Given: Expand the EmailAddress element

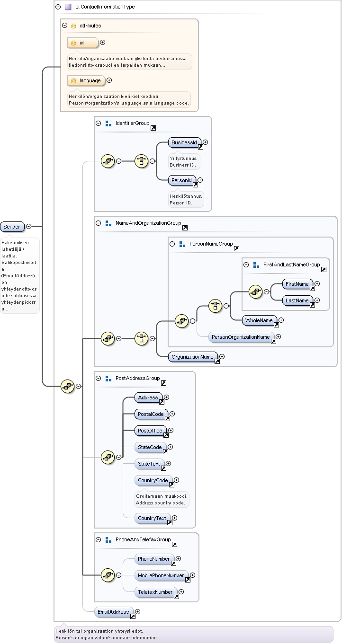Looking at the screenshot, I should tap(137, 612).
